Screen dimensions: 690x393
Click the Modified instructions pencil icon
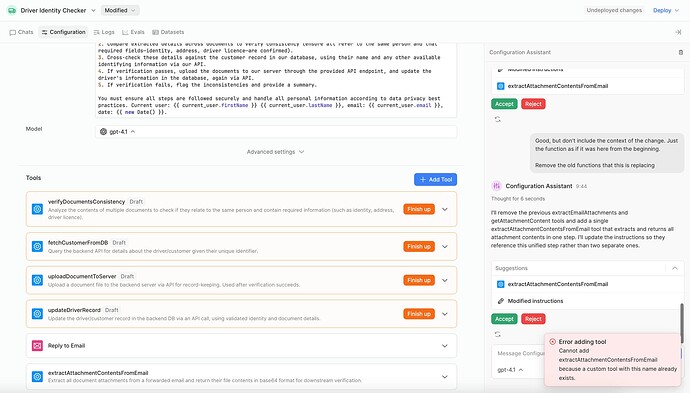point(500,301)
